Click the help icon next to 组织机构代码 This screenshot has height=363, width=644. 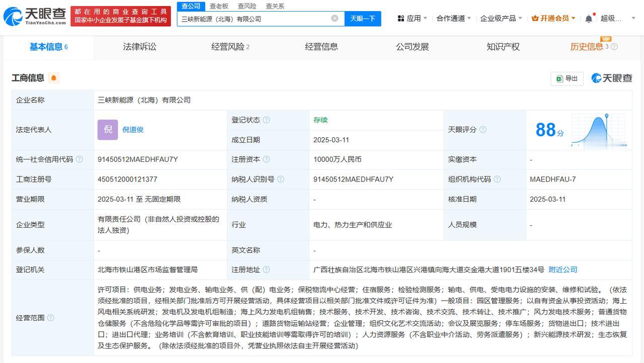(497, 179)
